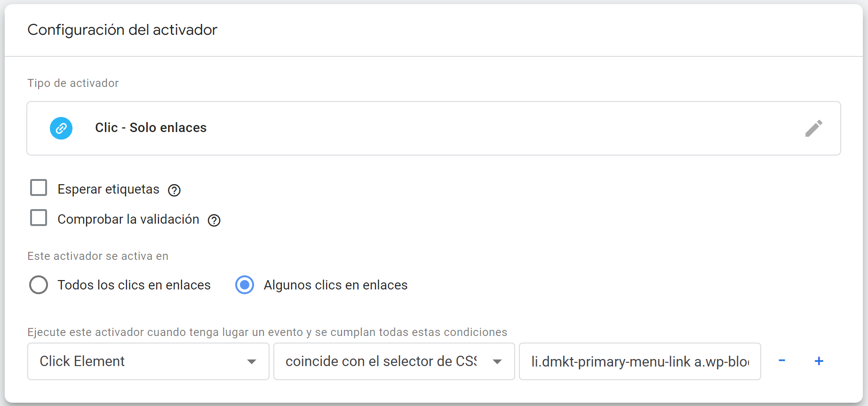
Task: Click the pencil edit icon for trigger type
Action: (x=813, y=128)
